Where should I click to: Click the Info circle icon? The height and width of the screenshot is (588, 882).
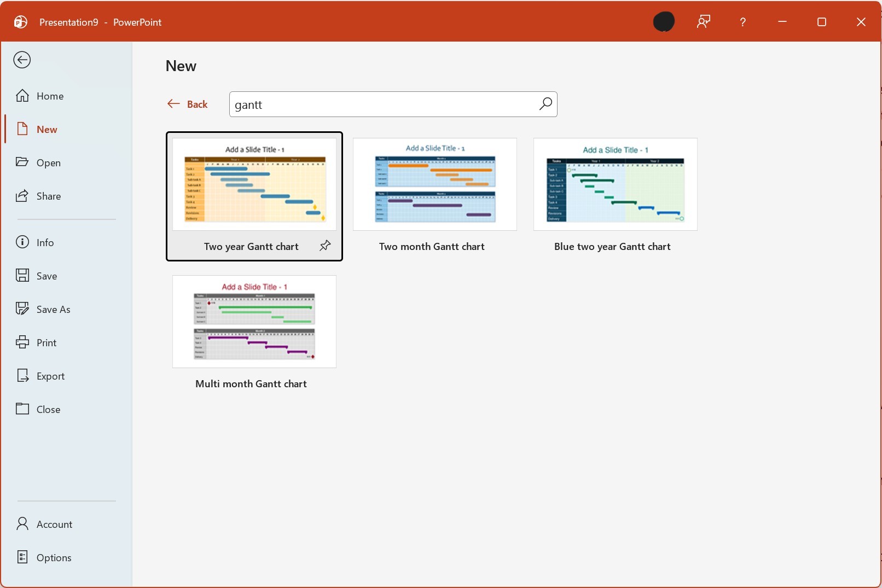point(22,242)
